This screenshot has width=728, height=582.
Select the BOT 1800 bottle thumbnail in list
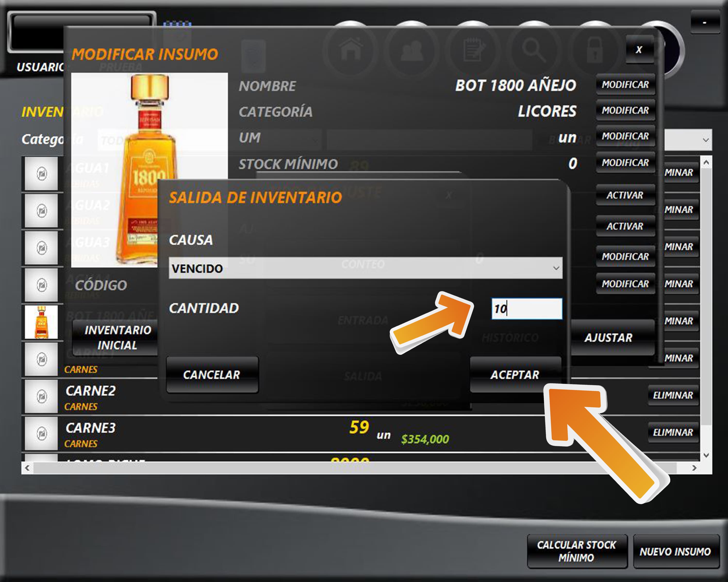tap(41, 322)
